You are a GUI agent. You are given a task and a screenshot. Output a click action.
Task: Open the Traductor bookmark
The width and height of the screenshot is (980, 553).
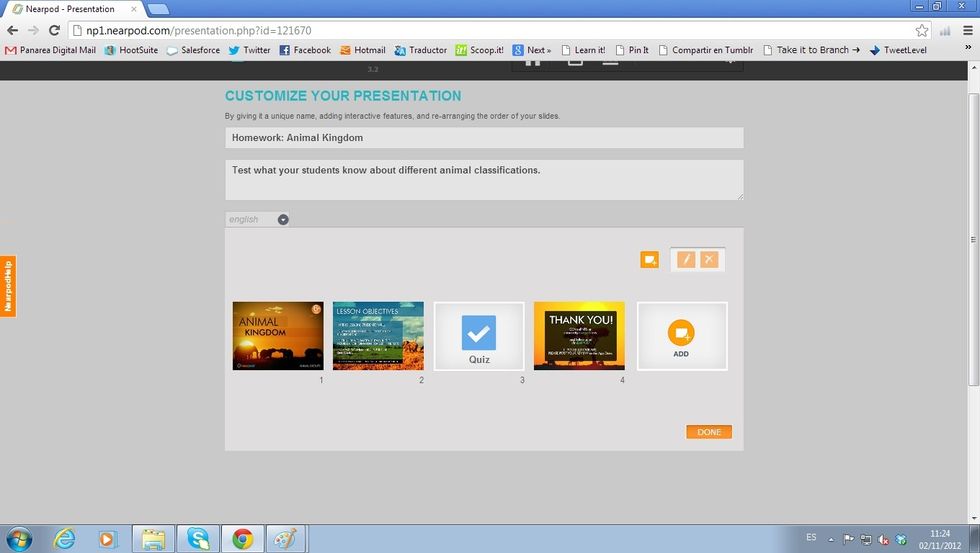click(x=421, y=50)
